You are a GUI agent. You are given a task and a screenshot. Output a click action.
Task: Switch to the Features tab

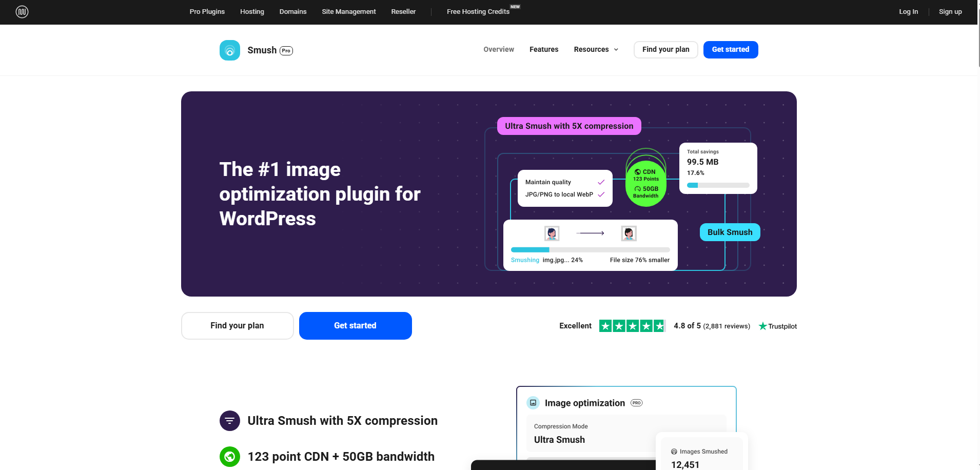tap(544, 49)
